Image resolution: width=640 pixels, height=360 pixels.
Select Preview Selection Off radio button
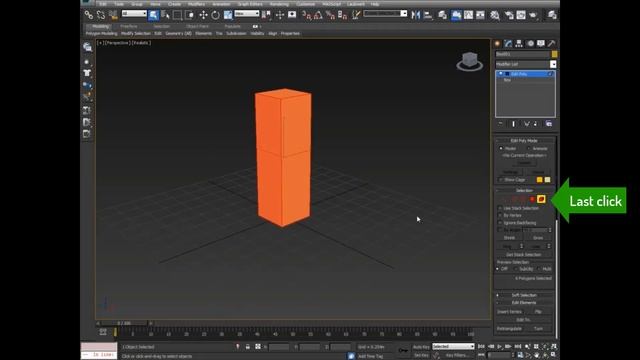coord(498,269)
